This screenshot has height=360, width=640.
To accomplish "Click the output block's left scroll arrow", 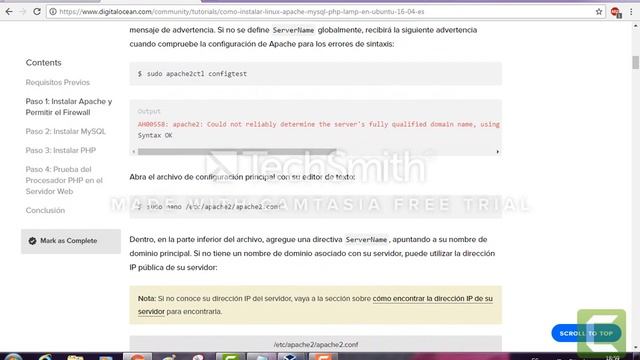I will point(133,152).
